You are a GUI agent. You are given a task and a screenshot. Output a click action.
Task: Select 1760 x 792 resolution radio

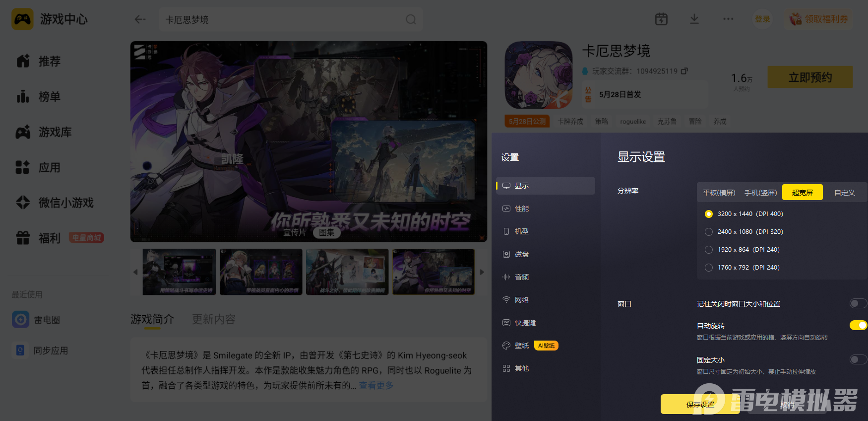[709, 268]
